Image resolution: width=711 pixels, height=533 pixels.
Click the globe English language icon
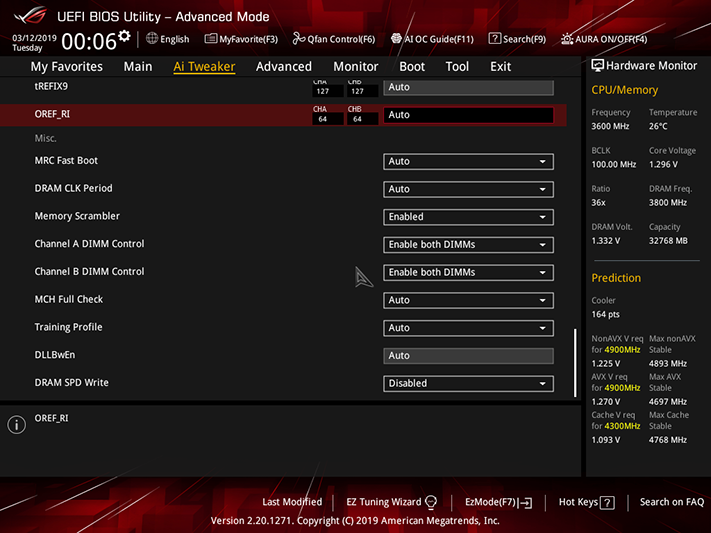[x=152, y=39]
